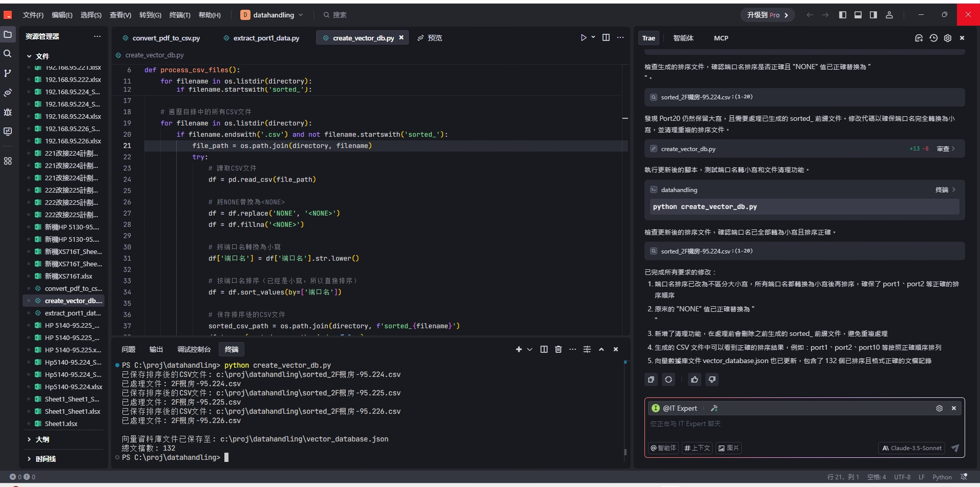
Task: Send the chat message arrow icon
Action: pos(955,448)
